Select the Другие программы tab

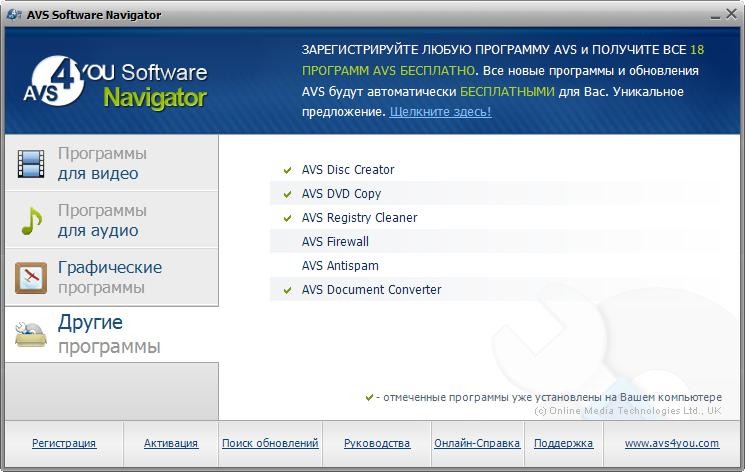tap(112, 334)
